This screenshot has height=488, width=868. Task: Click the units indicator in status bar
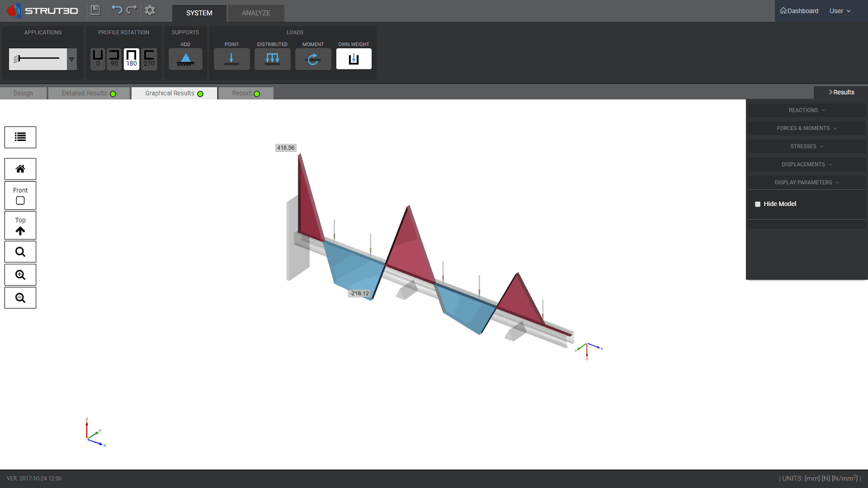coord(820,478)
